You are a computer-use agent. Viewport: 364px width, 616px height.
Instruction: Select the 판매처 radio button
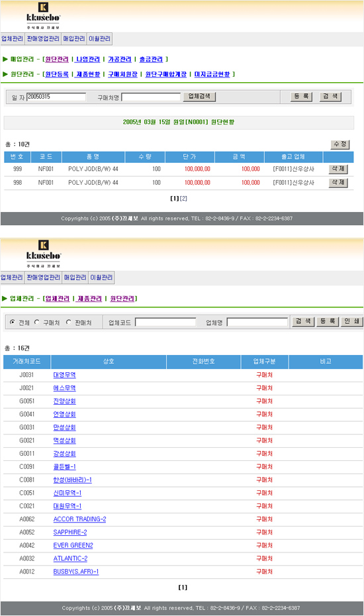coord(69,322)
